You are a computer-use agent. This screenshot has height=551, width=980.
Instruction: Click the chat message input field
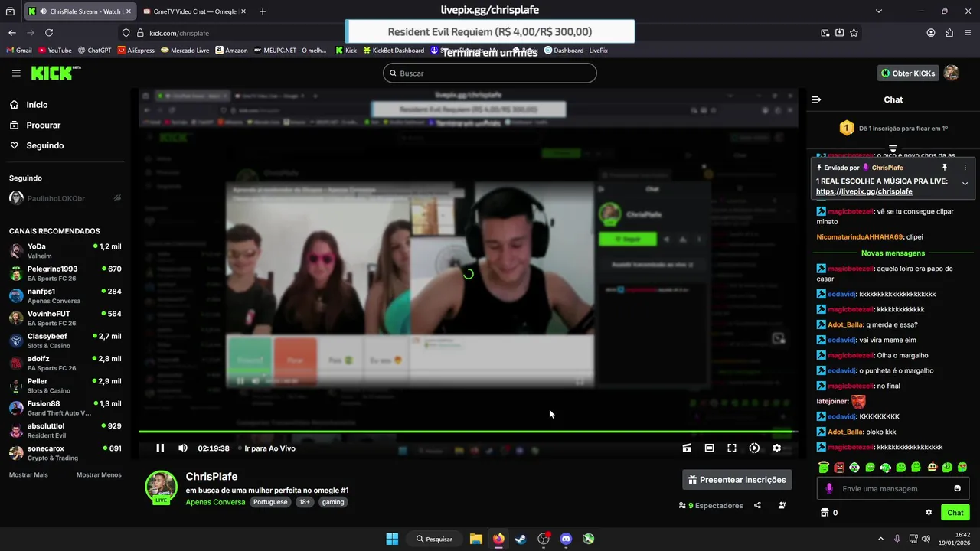(893, 488)
